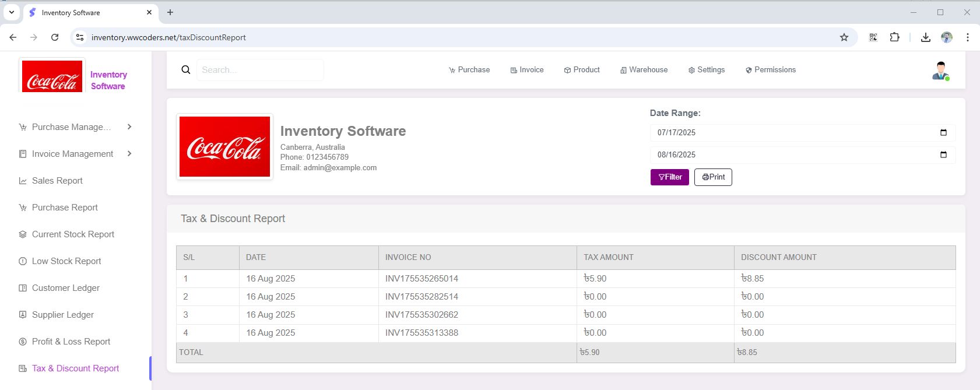The width and height of the screenshot is (980, 390).
Task: Open the Warehouse top menu
Action: 644,70
